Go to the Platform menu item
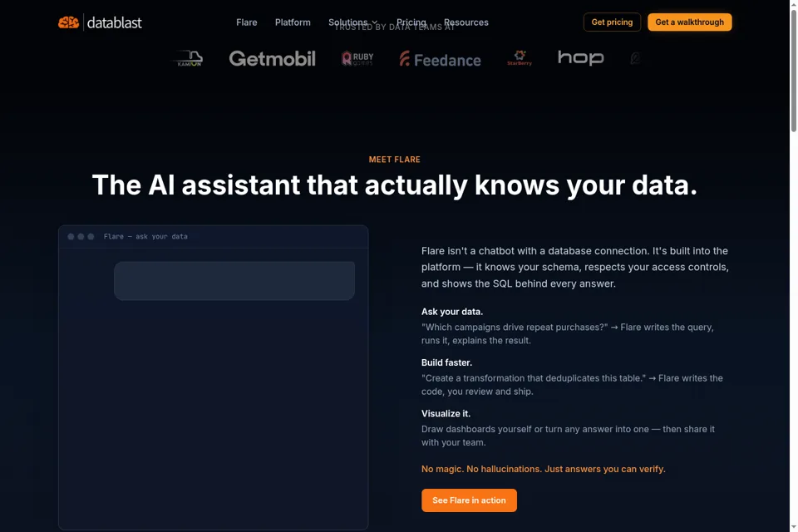798x532 pixels. click(293, 22)
